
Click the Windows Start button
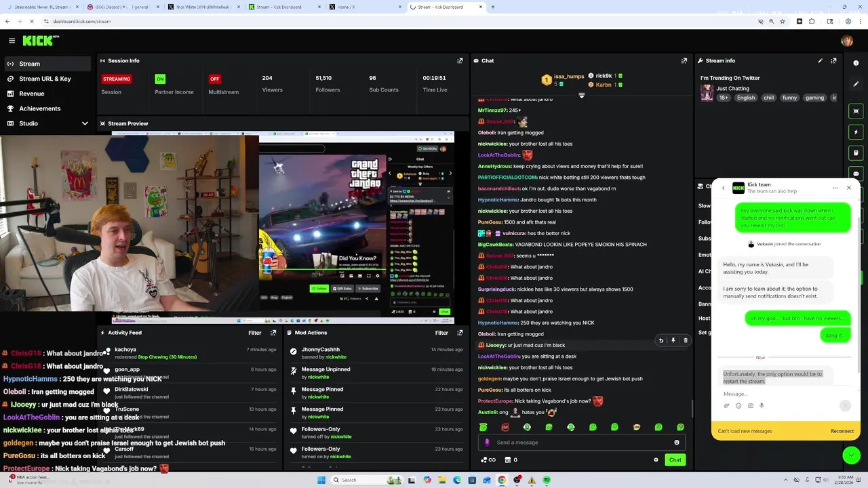[x=321, y=480]
